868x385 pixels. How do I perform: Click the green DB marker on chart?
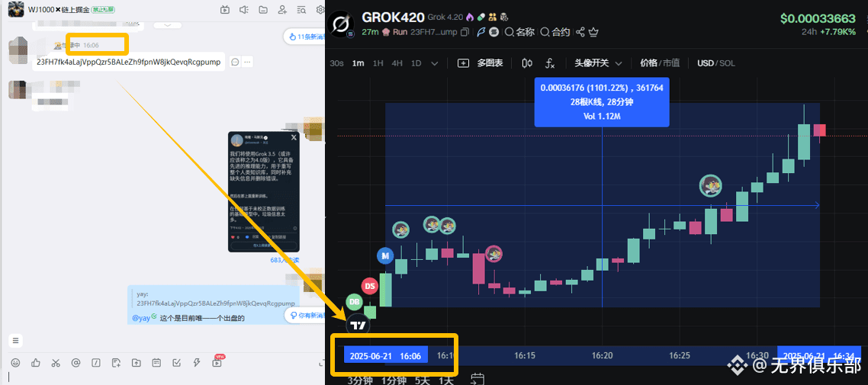354,302
